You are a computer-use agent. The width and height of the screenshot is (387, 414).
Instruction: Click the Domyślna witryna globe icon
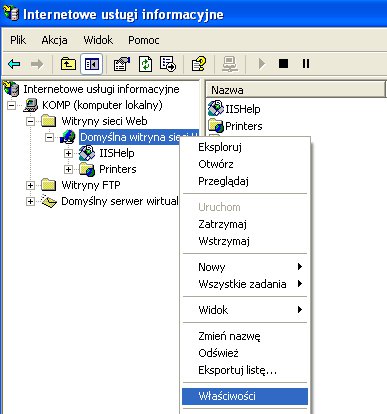coord(68,137)
